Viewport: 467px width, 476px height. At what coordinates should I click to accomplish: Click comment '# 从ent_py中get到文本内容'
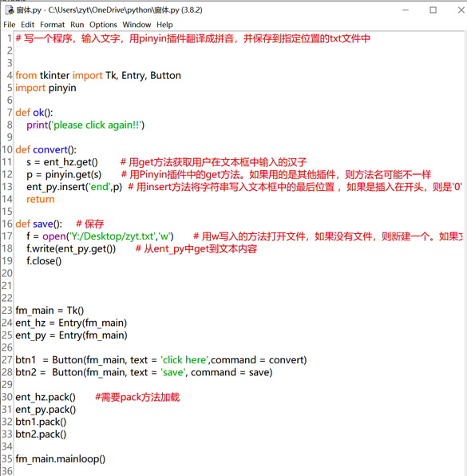click(196, 248)
